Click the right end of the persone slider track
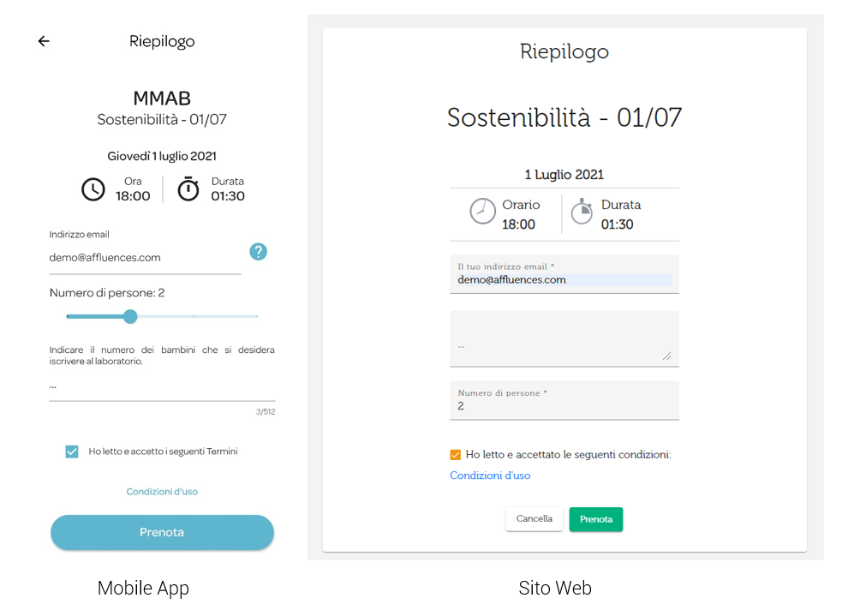This screenshot has height=616, width=854. (x=256, y=316)
